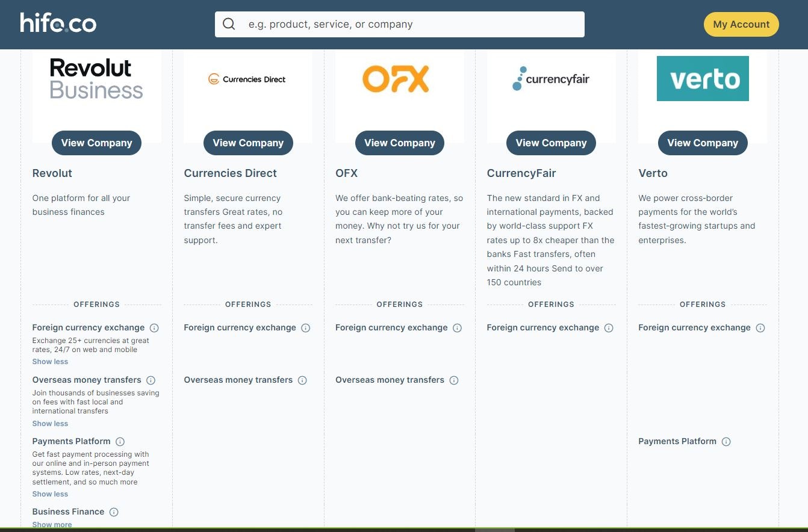Open info icon for CurrencyFair Foreign currency exchange

[609, 328]
